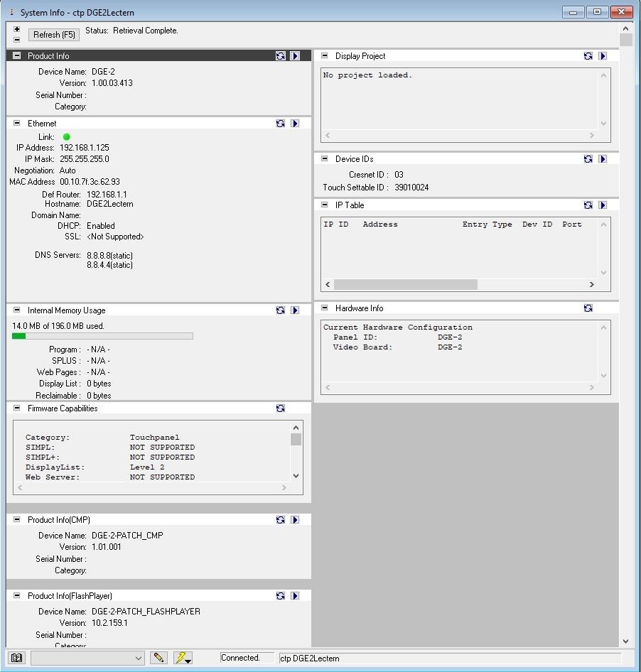Click the 'Connected.' status field

tap(247, 658)
